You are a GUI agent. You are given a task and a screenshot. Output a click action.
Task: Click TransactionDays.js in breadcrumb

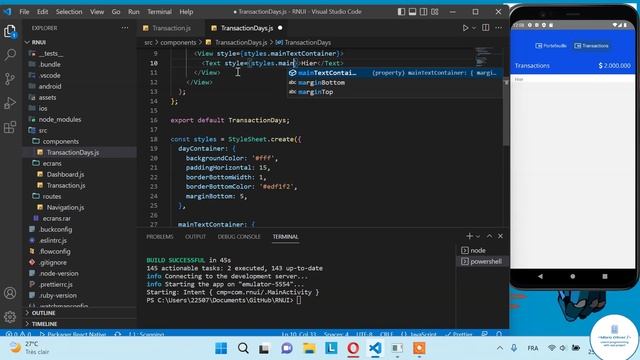pyautogui.click(x=241, y=42)
